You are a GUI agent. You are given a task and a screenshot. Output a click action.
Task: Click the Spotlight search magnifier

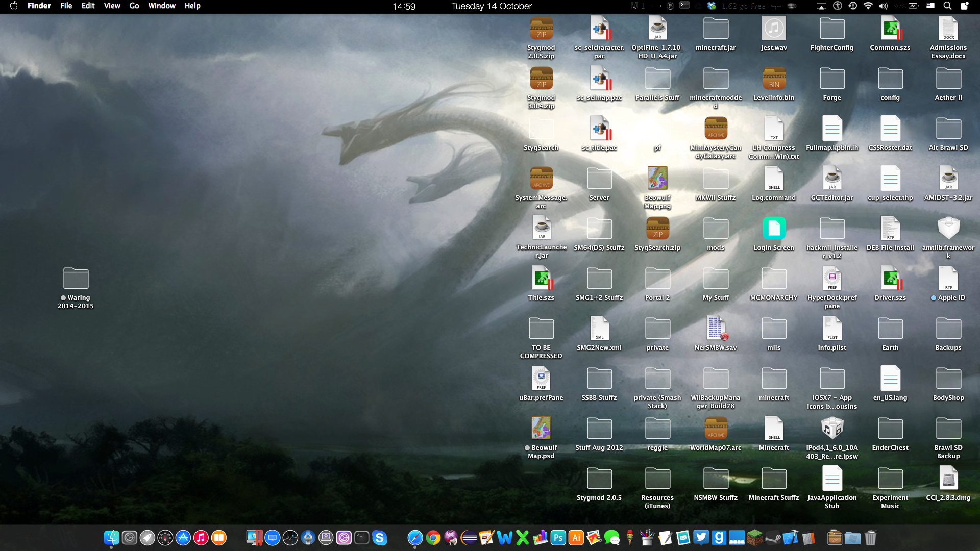pos(947,6)
